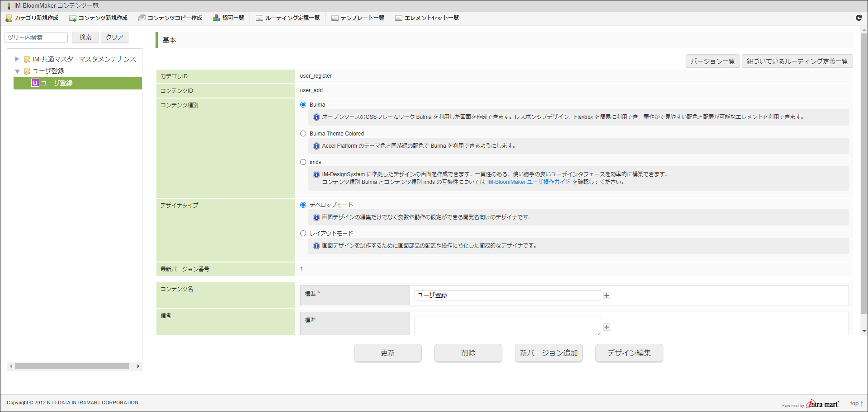Image resolution: width=868 pixels, height=412 pixels.
Task: Open the テンプレート一覧 menu item
Action: click(358, 18)
